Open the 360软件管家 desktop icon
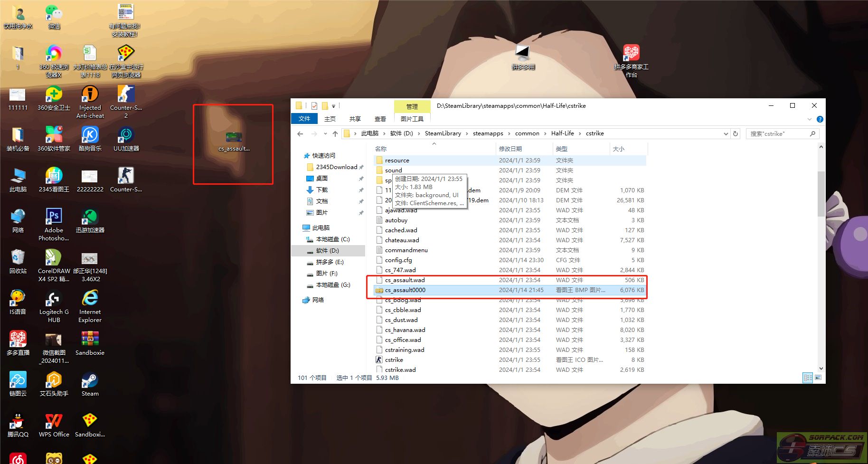Image resolution: width=868 pixels, height=464 pixels. point(54,139)
